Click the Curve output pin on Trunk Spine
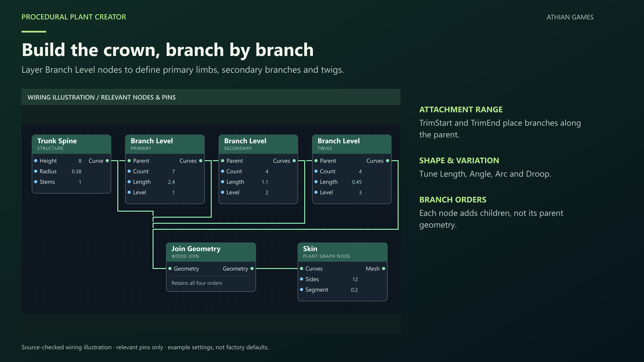Viewport: 644px width, 362px height. point(107,161)
